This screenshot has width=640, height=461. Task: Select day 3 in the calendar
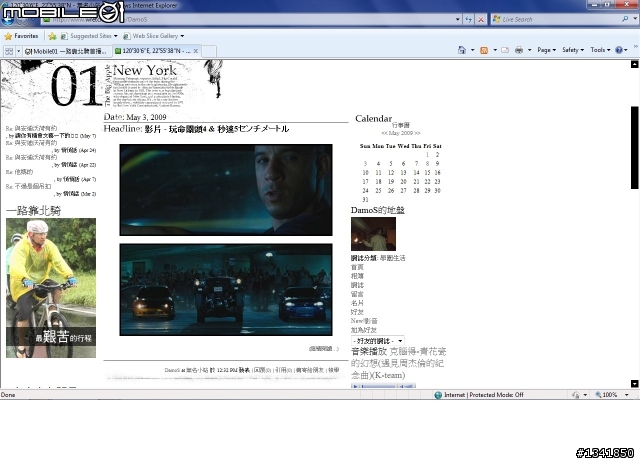tap(365, 164)
